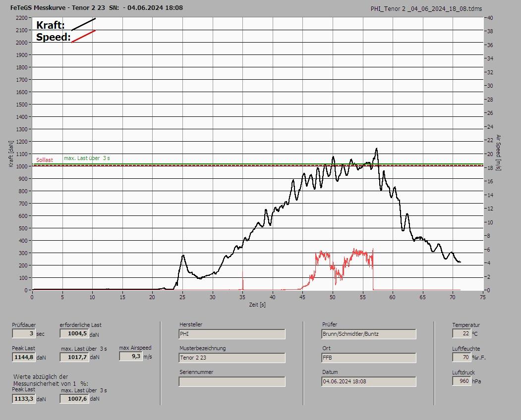Click the Musterbezeichnung label

(x=203, y=348)
